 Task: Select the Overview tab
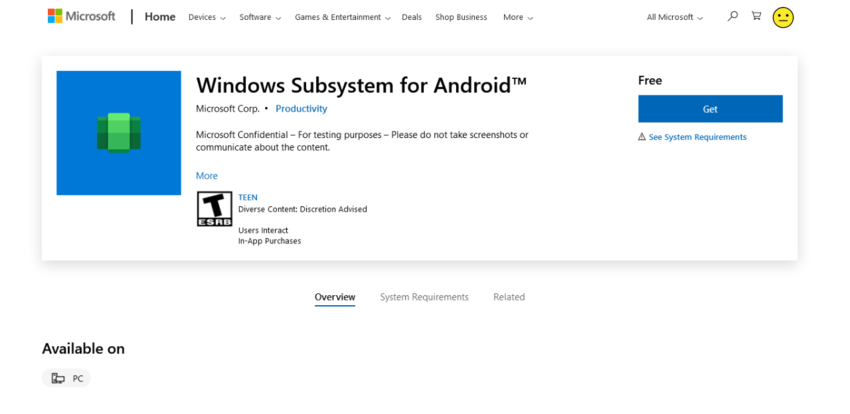(x=335, y=297)
